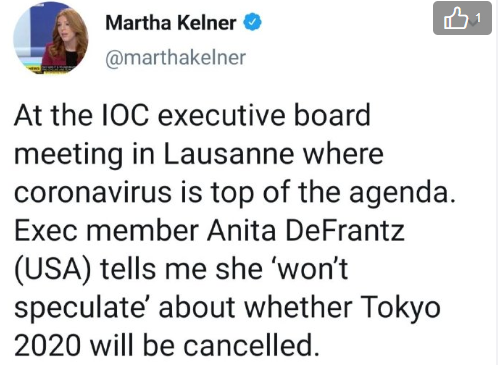Click the word "Lausanne" in the tweet
Viewport: 498px width, 365px height.
click(229, 154)
